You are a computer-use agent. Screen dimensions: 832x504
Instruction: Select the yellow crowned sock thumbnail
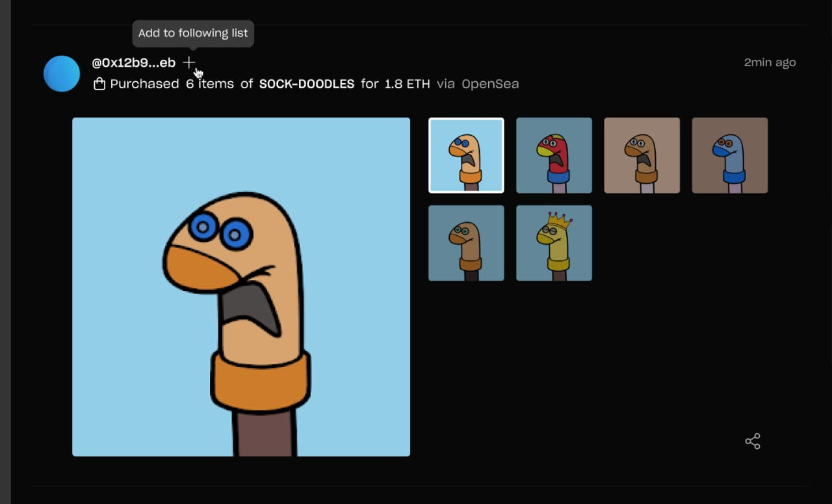point(554,243)
